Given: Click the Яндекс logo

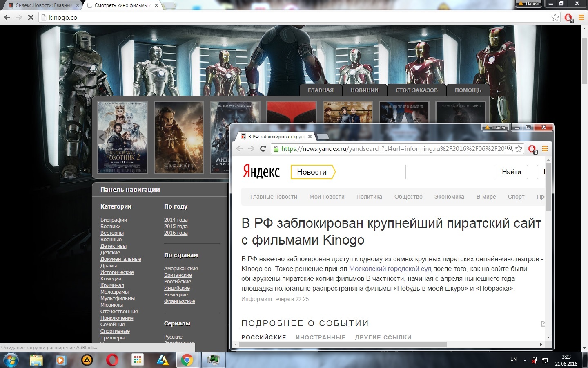Looking at the screenshot, I should pyautogui.click(x=261, y=171).
